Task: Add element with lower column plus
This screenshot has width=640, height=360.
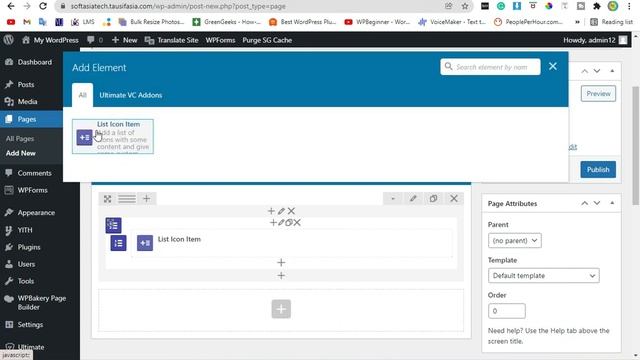Action: click(281, 276)
